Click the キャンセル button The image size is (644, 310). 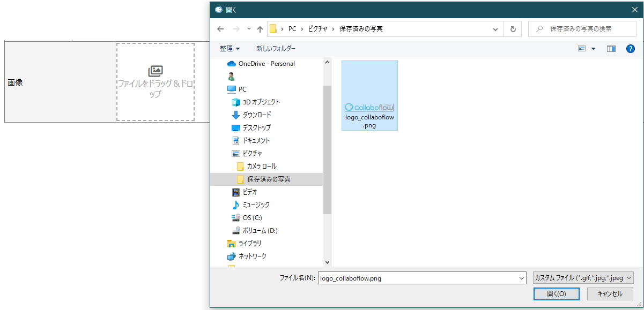[x=610, y=294]
